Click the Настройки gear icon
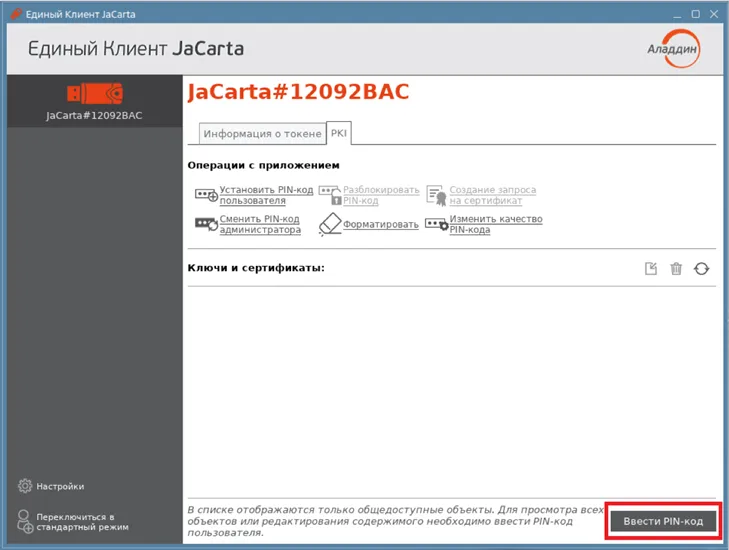The width and height of the screenshot is (729, 550). [25, 486]
